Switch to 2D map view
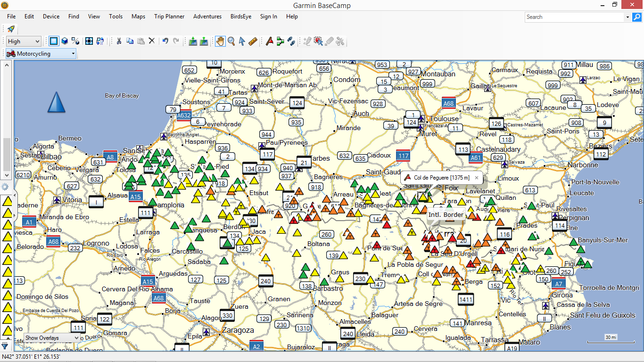 (54, 41)
